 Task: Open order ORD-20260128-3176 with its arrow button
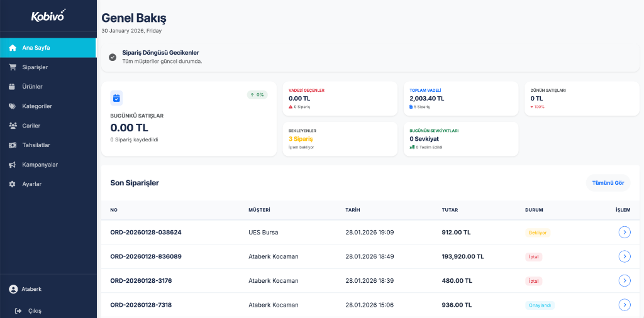coord(624,280)
